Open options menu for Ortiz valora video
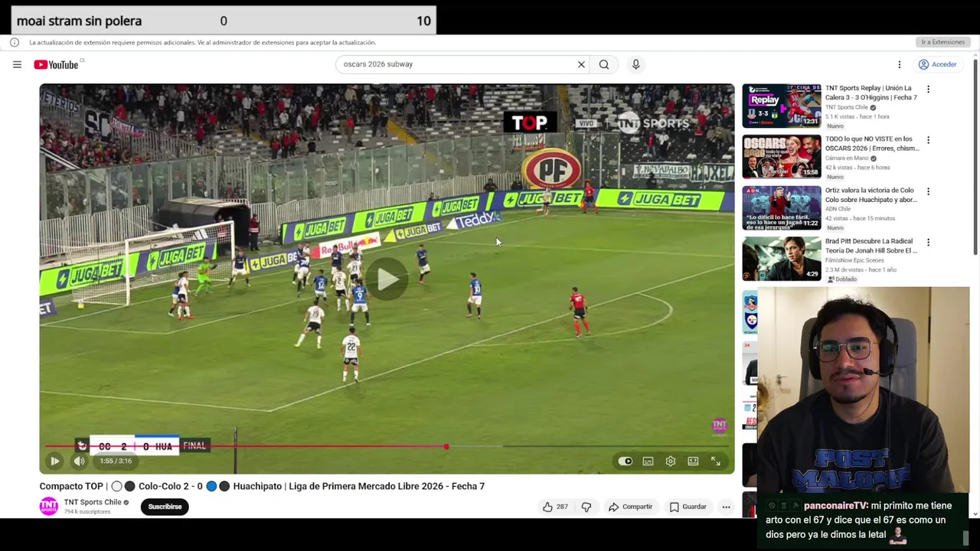Screen dimensions: 980x551 (x=928, y=191)
